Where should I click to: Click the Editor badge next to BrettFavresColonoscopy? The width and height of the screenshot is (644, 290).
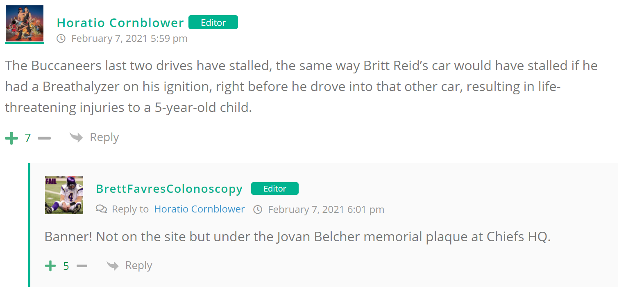pos(274,189)
